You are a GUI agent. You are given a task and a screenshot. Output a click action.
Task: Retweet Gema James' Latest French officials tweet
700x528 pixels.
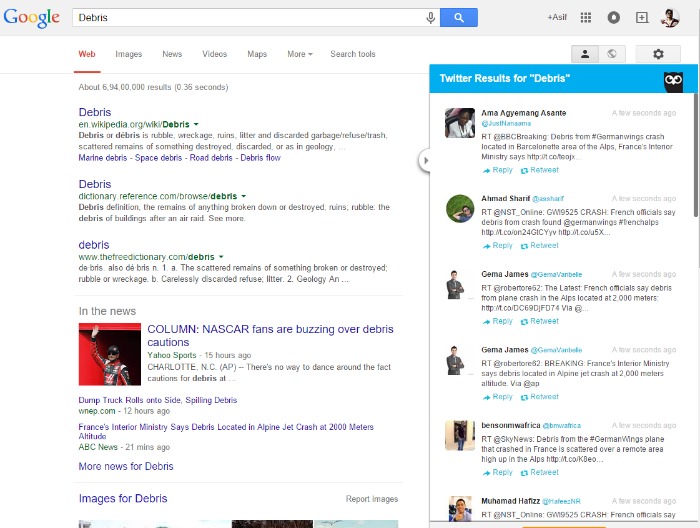[x=540, y=321]
